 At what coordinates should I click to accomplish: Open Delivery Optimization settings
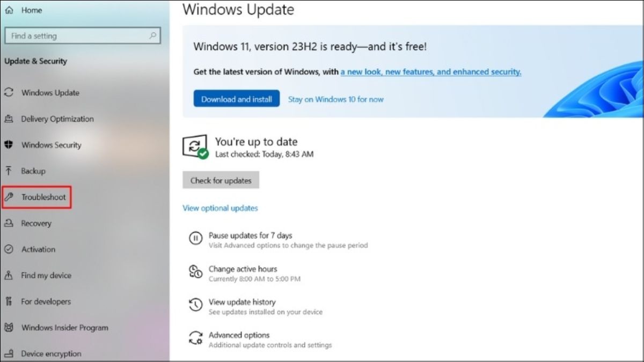click(x=57, y=119)
